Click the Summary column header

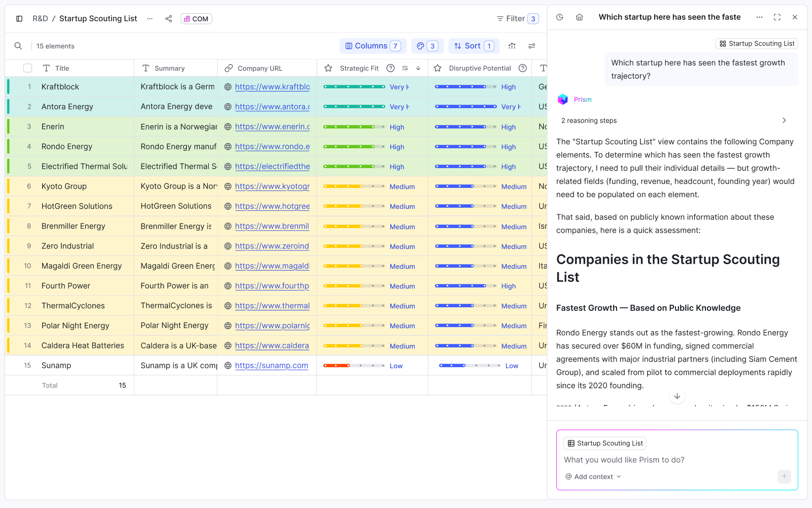pyautogui.click(x=176, y=68)
